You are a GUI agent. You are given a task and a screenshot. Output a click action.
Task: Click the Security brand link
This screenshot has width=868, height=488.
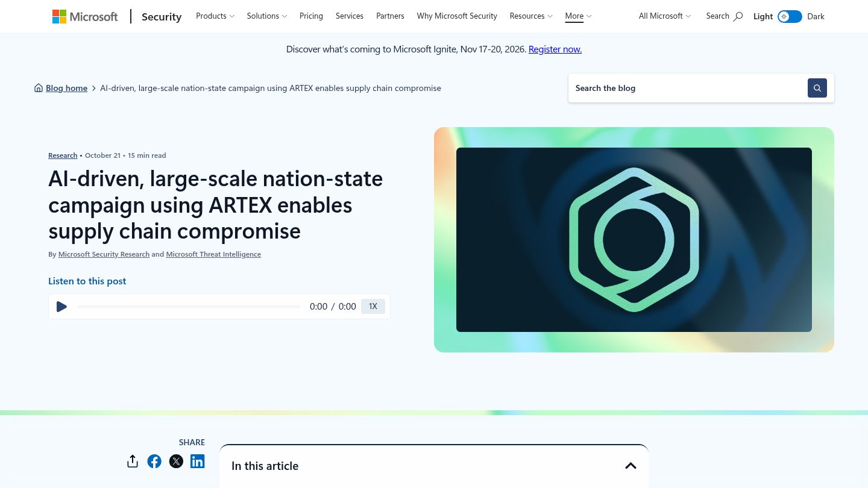pyautogui.click(x=162, y=17)
